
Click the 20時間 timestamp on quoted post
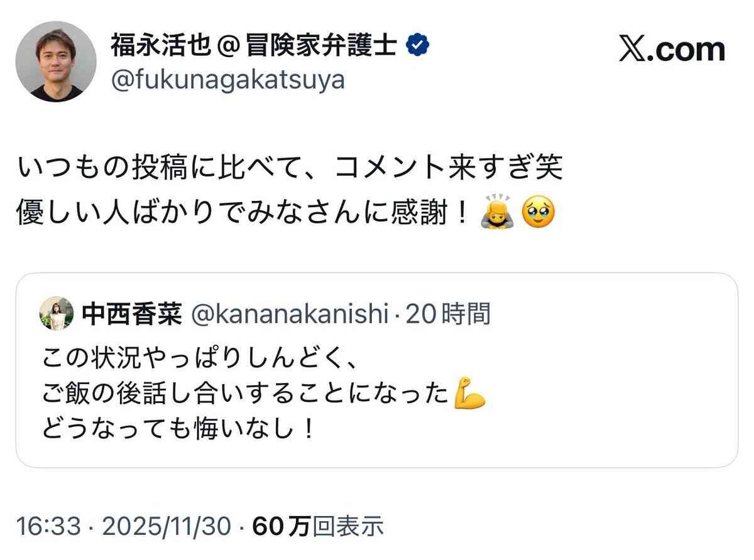pyautogui.click(x=448, y=314)
